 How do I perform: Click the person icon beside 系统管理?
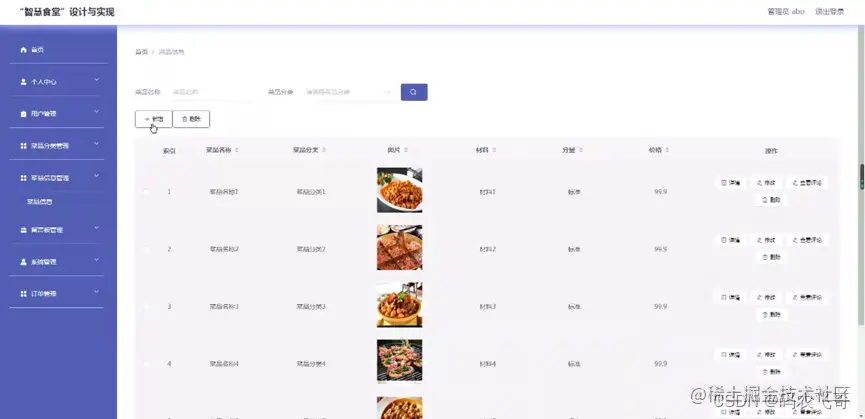(x=23, y=262)
